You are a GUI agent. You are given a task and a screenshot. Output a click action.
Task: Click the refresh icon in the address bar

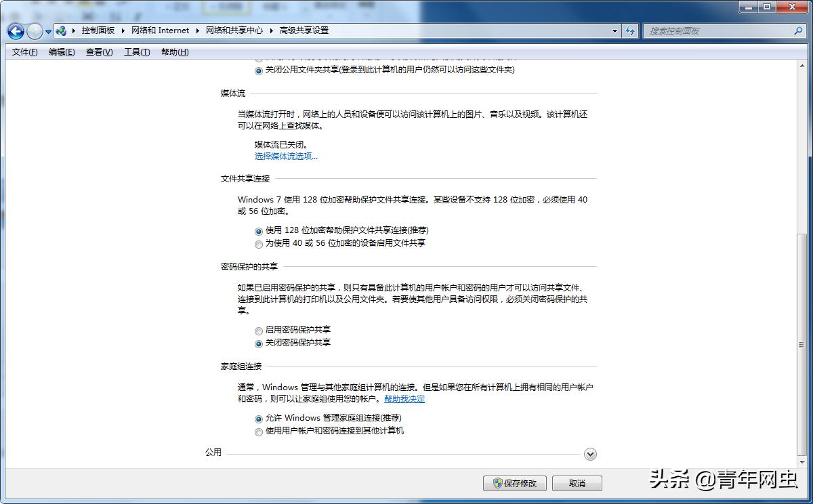pos(630,30)
